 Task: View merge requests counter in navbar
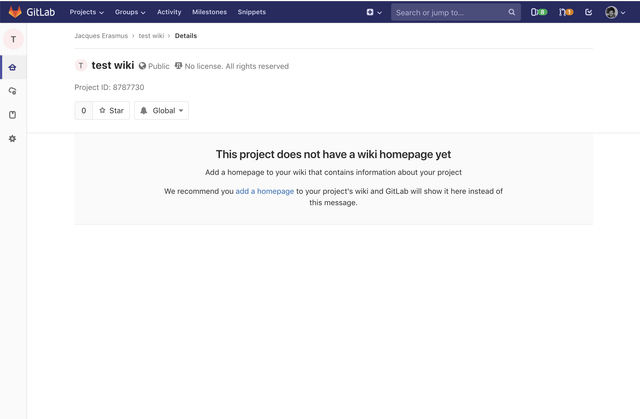[566, 12]
